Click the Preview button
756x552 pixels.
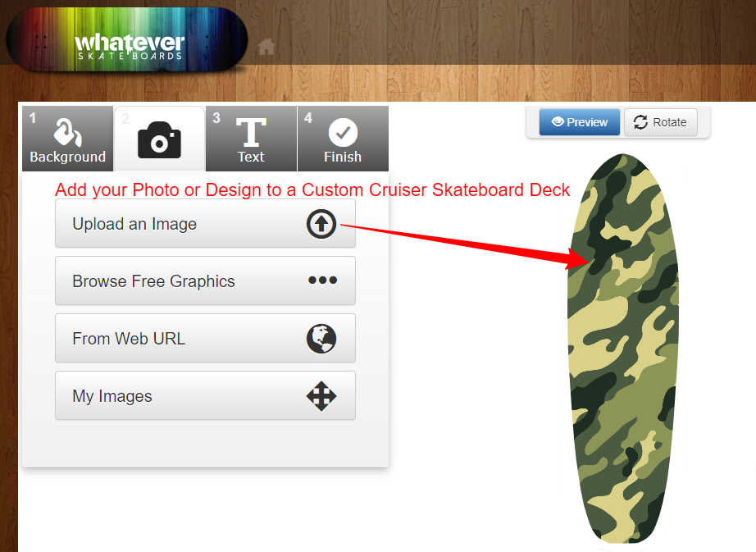pos(580,122)
